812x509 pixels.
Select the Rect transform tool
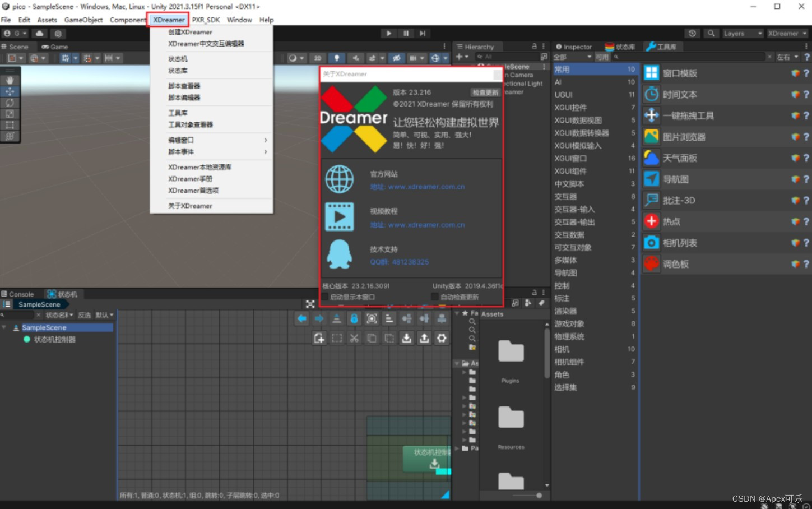click(x=10, y=125)
